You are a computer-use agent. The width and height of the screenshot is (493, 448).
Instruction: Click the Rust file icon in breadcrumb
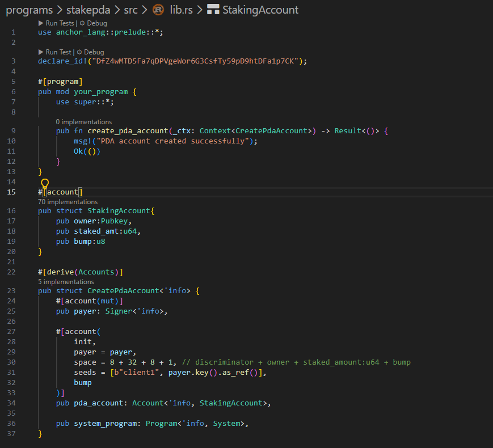point(158,10)
